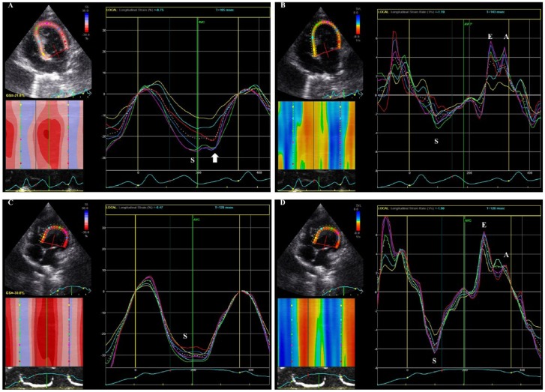Click the white arrow in panel A
This screenshot has height=392, width=545.
click(215, 158)
